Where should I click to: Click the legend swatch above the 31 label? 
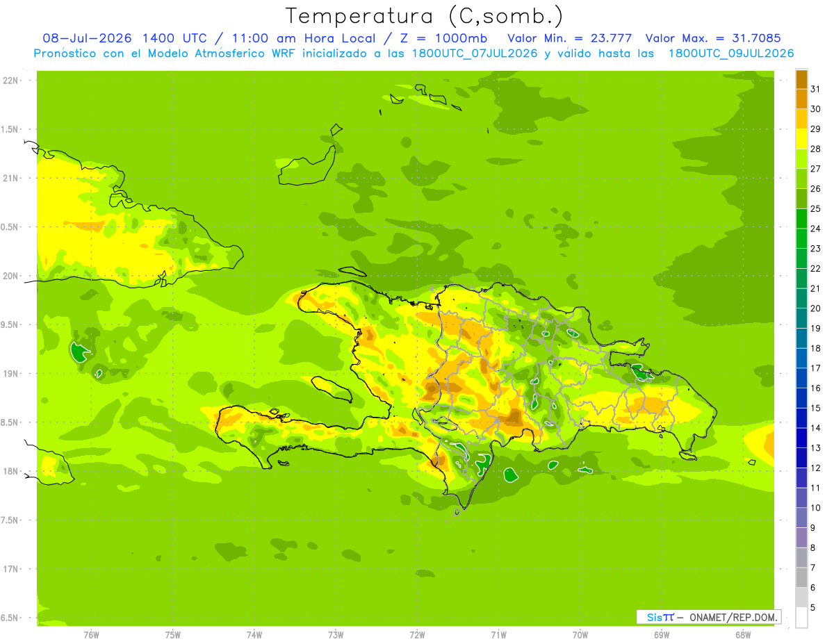[801, 79]
